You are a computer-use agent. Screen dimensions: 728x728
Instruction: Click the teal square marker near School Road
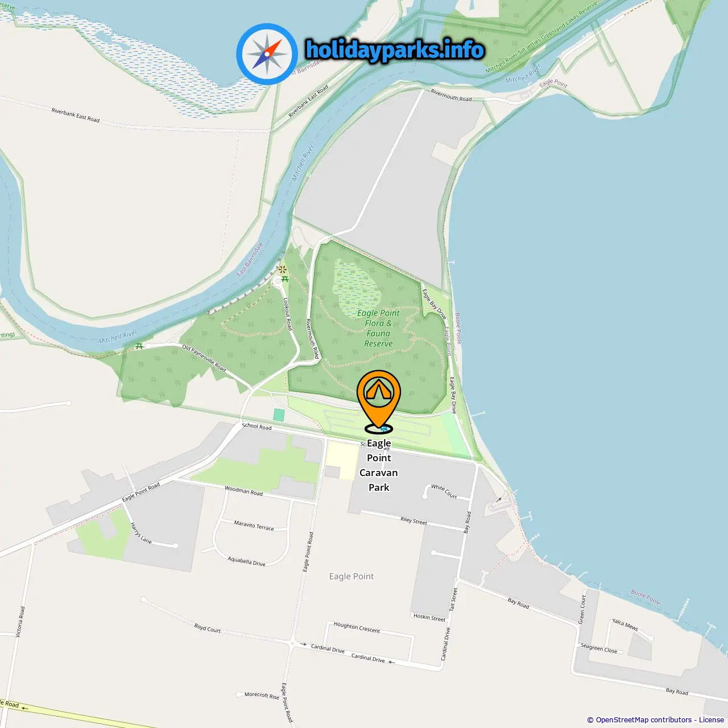279,415
